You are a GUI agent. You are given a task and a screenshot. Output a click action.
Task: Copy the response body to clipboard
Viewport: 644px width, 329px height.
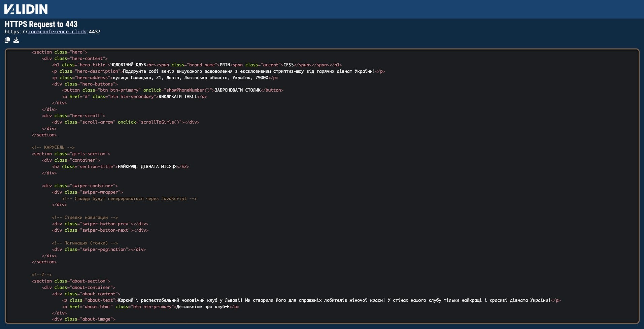7,40
